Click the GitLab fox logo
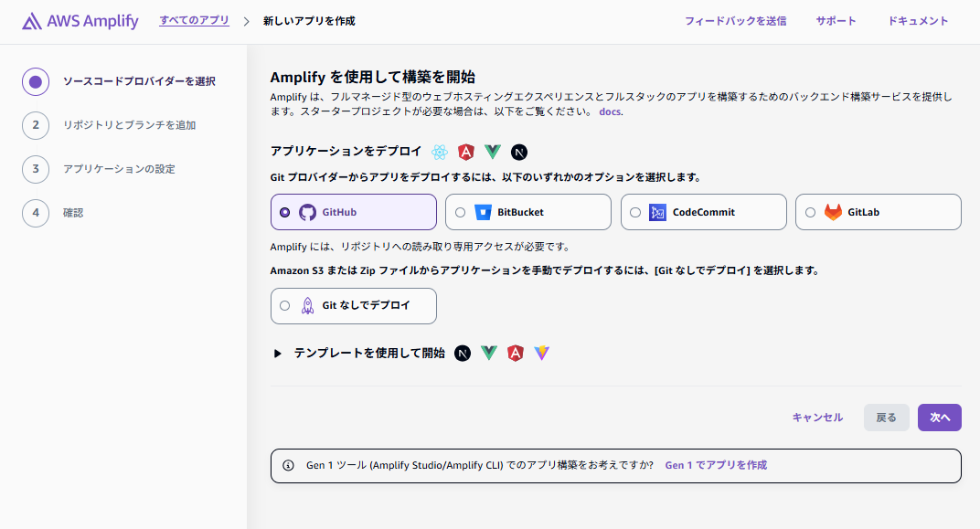The image size is (980, 529). tap(833, 212)
